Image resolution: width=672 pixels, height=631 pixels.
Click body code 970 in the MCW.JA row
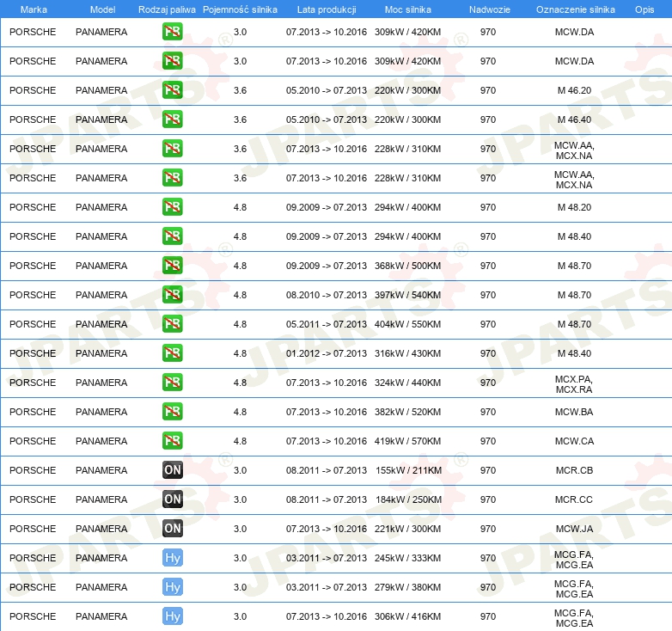[488, 529]
